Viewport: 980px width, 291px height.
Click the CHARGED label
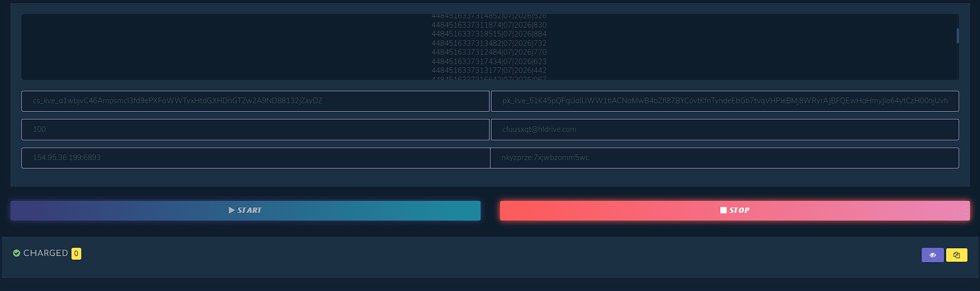46,253
